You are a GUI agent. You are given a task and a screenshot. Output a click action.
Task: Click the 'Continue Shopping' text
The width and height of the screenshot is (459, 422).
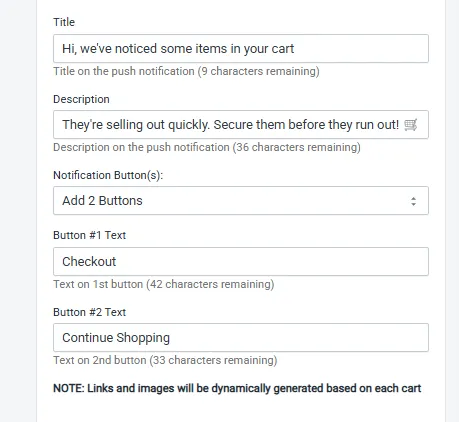[x=116, y=338]
